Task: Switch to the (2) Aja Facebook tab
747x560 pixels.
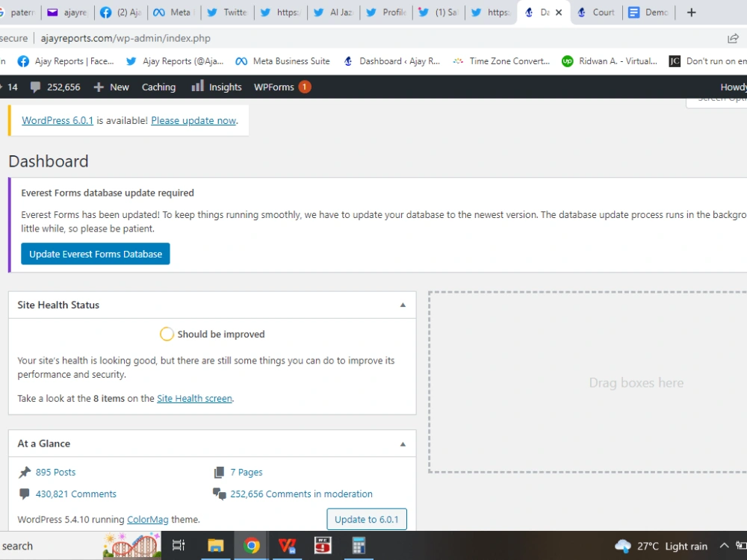Action: [122, 13]
